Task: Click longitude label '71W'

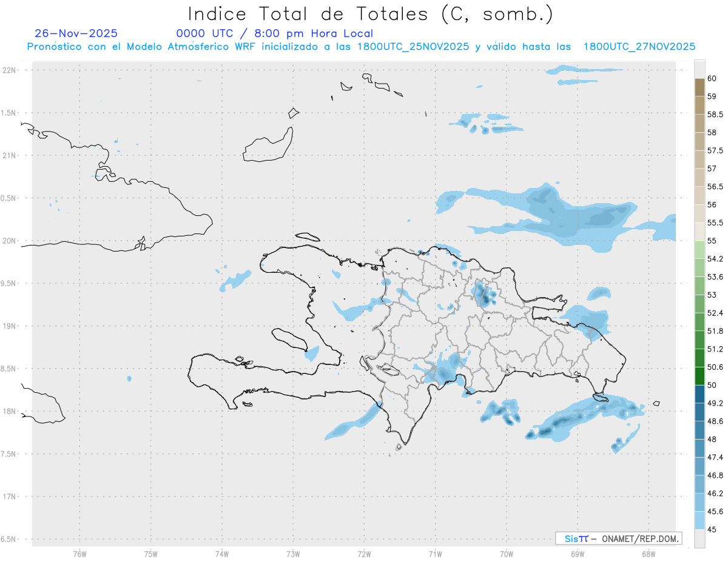Action: tap(435, 554)
